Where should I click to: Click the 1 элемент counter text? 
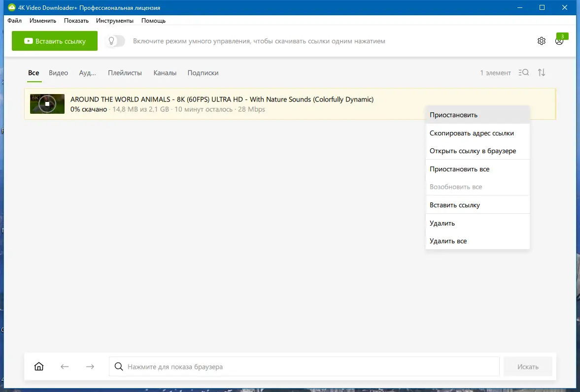pos(495,73)
